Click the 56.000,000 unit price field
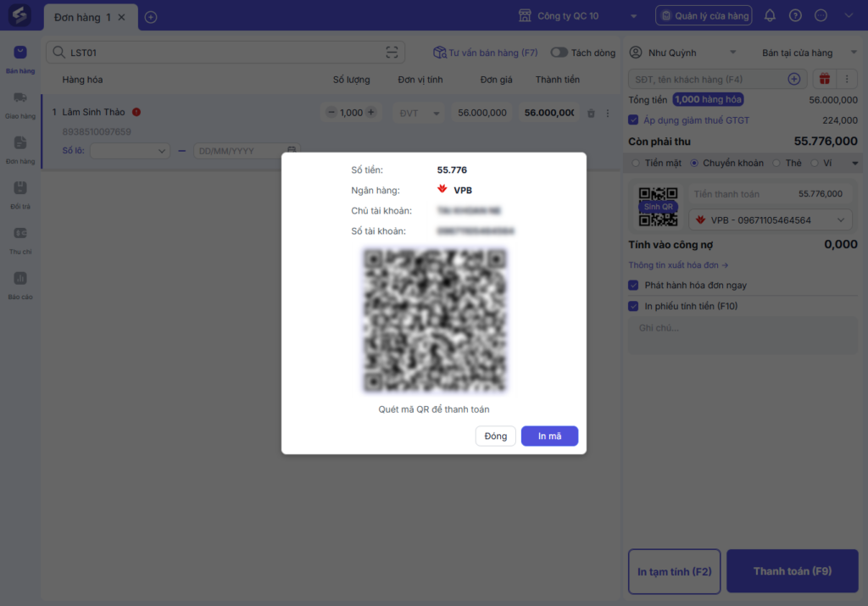Screen dimensions: 868x606 coord(482,113)
